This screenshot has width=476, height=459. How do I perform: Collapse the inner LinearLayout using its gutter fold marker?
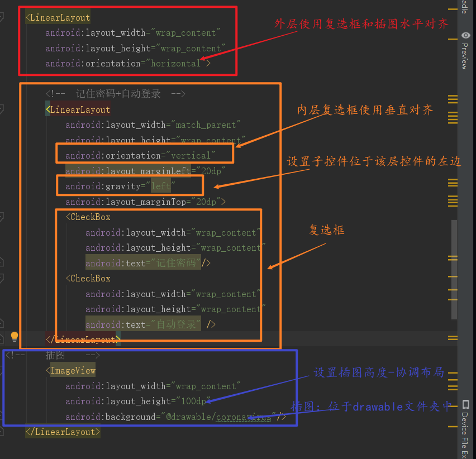click(x=2, y=109)
